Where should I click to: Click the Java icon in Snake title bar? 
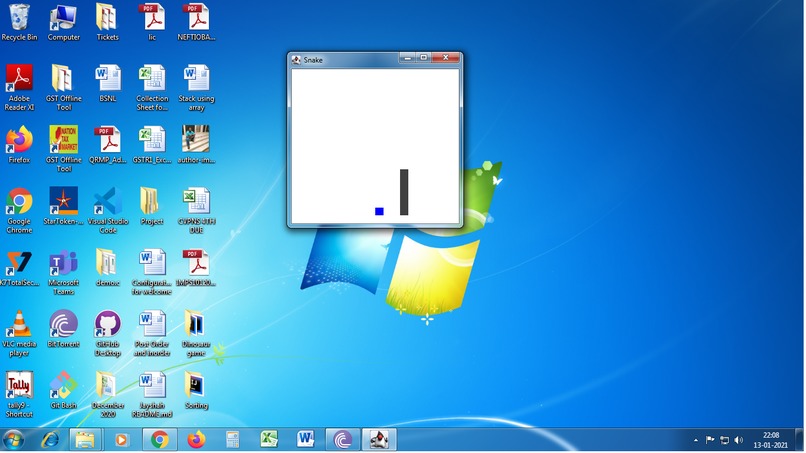(296, 60)
